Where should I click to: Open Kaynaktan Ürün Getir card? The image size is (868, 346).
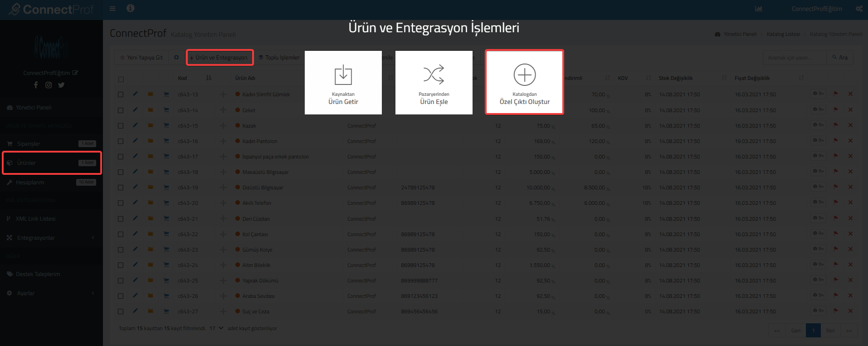343,83
